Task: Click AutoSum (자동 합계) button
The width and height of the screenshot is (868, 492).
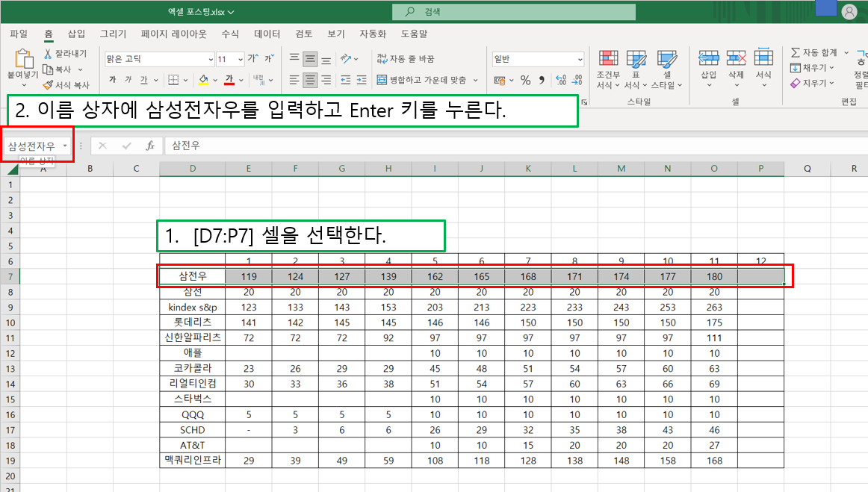Action: (813, 52)
